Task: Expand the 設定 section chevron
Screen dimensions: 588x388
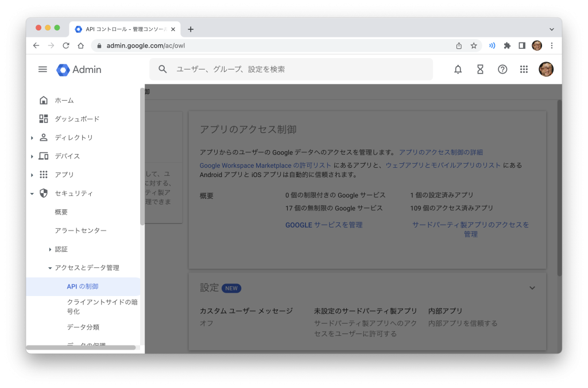Action: pos(532,288)
